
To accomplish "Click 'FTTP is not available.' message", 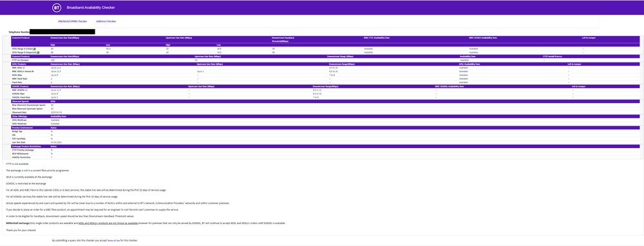I will (x=17, y=164).
